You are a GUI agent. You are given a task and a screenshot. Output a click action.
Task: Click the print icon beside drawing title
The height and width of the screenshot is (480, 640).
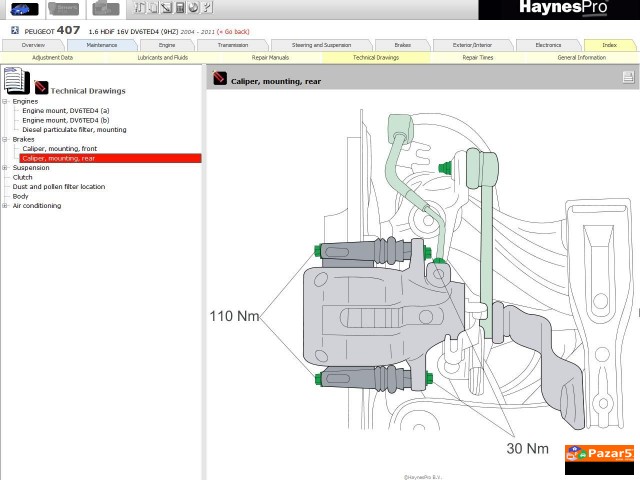pyautogui.click(x=628, y=78)
